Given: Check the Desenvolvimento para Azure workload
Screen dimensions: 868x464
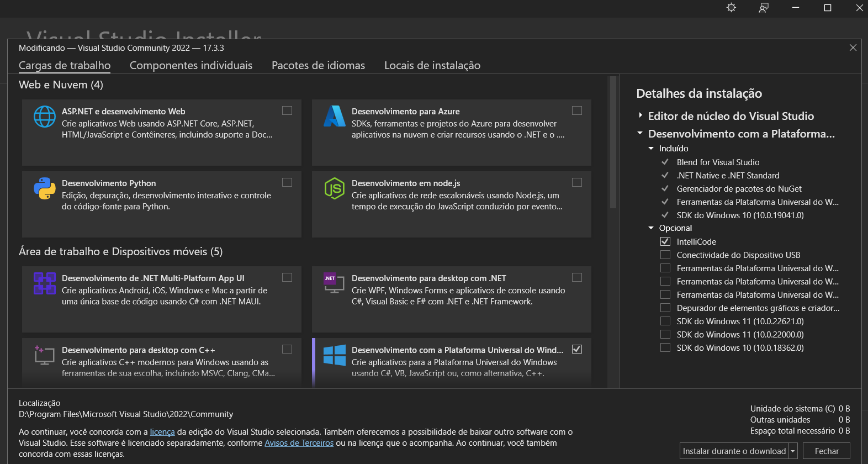Looking at the screenshot, I should pos(577,110).
